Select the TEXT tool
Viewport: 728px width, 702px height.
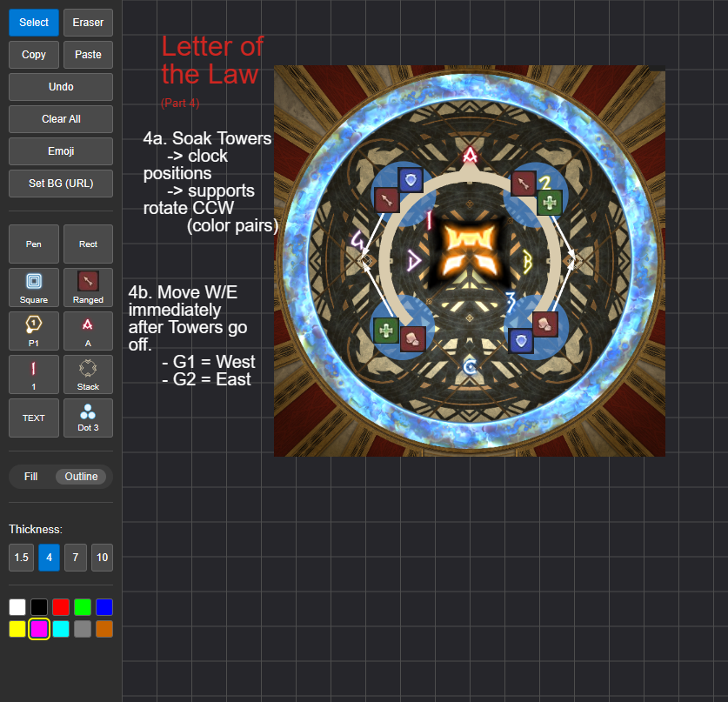[x=34, y=418]
